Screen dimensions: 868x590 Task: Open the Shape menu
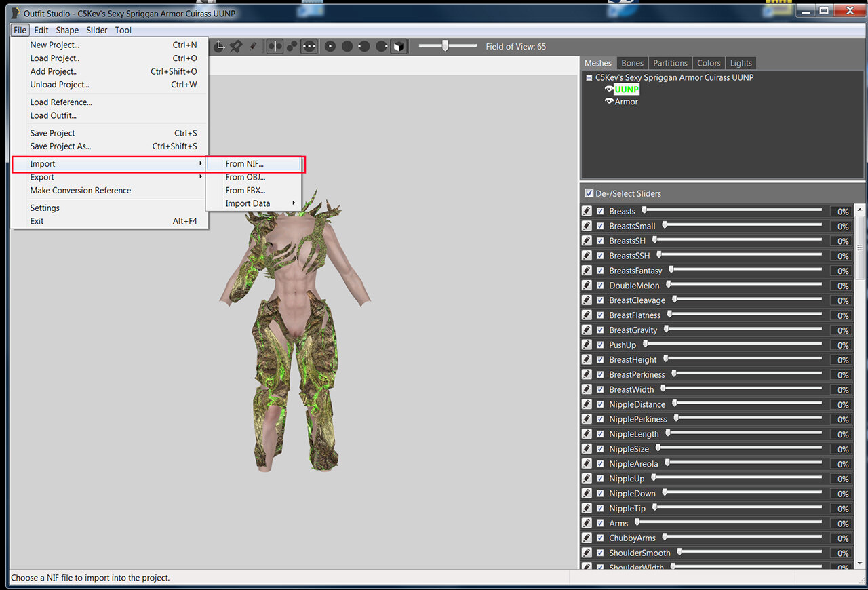pyautogui.click(x=67, y=30)
